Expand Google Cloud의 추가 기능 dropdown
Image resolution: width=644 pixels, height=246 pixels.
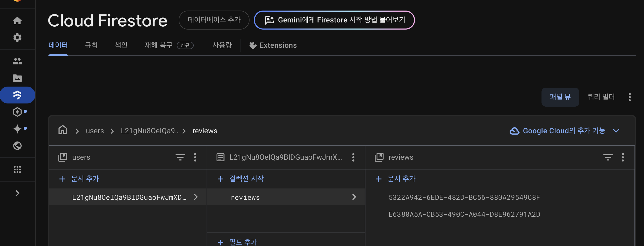[x=616, y=131]
